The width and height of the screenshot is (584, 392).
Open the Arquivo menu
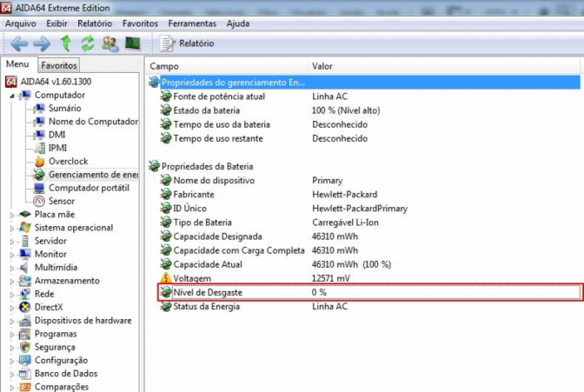pyautogui.click(x=21, y=23)
